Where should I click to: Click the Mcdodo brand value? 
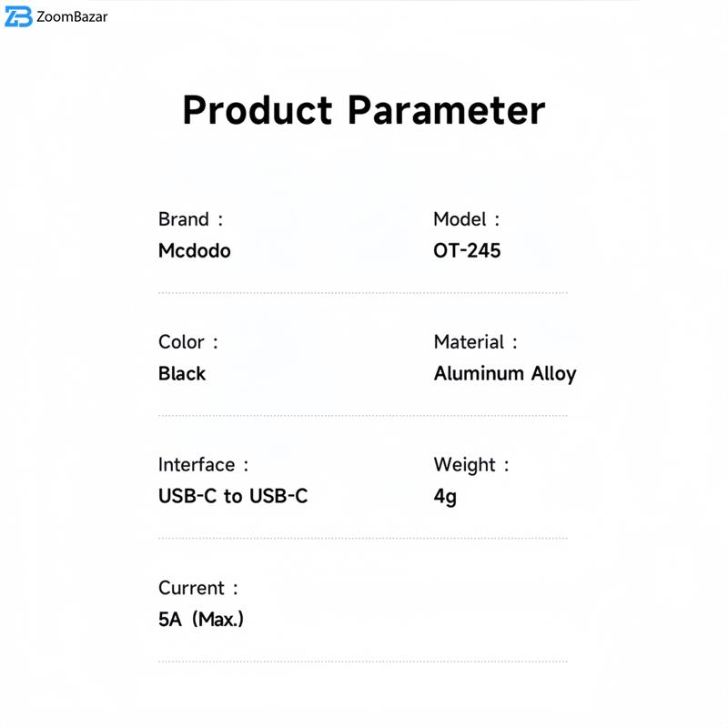pyautogui.click(x=195, y=250)
